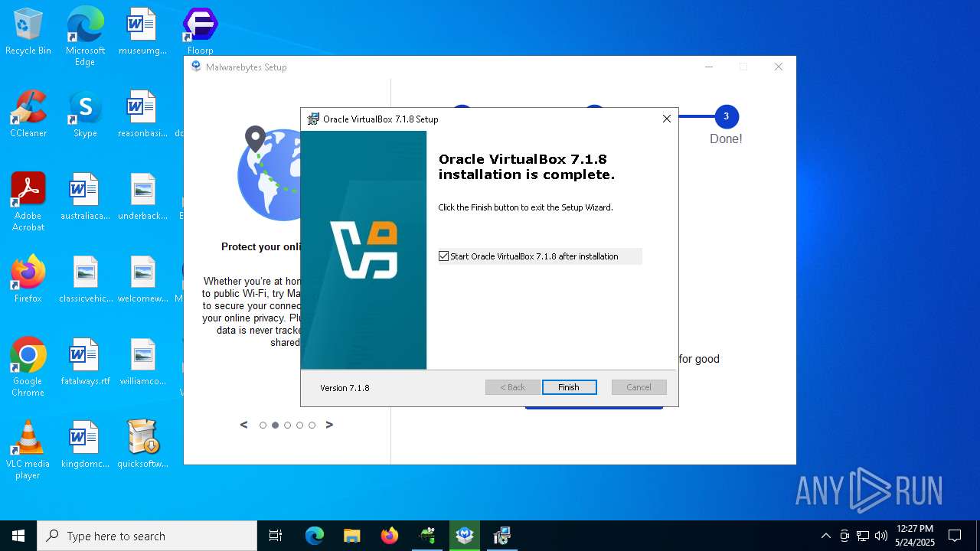
Task: Select welcomew... image file icon
Action: [142, 279]
